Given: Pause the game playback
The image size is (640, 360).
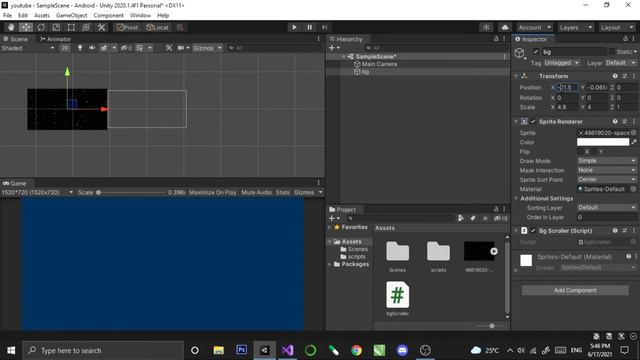Looking at the screenshot, I should [309, 27].
